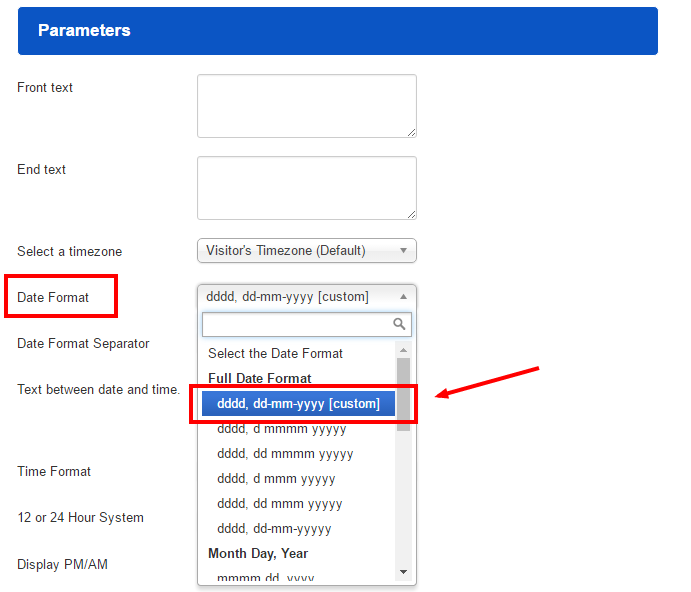Click the Front text resize handle
Screen dimensions: 691x592
click(412, 133)
